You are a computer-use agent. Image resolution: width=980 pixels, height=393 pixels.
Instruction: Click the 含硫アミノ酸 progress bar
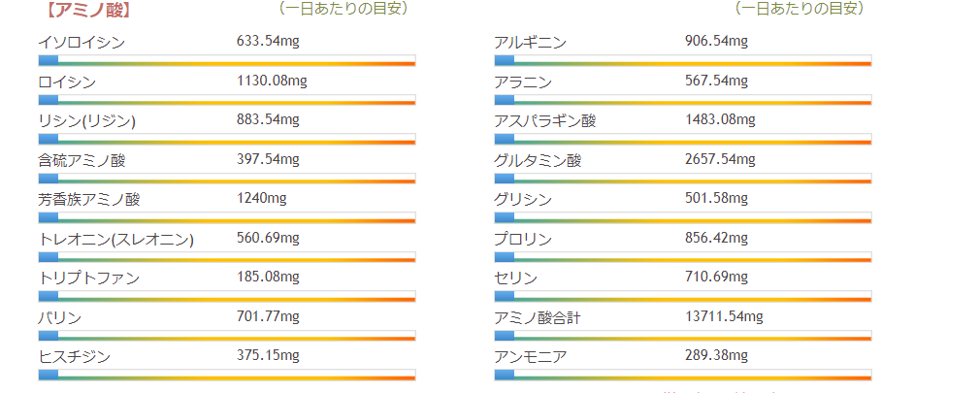click(227, 179)
